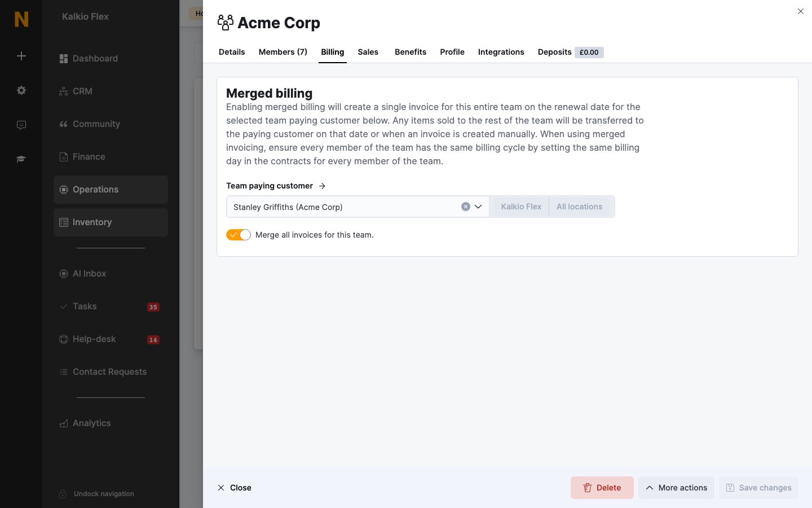Open Tasks in the sidebar
This screenshot has height=508, width=812.
pyautogui.click(x=111, y=306)
